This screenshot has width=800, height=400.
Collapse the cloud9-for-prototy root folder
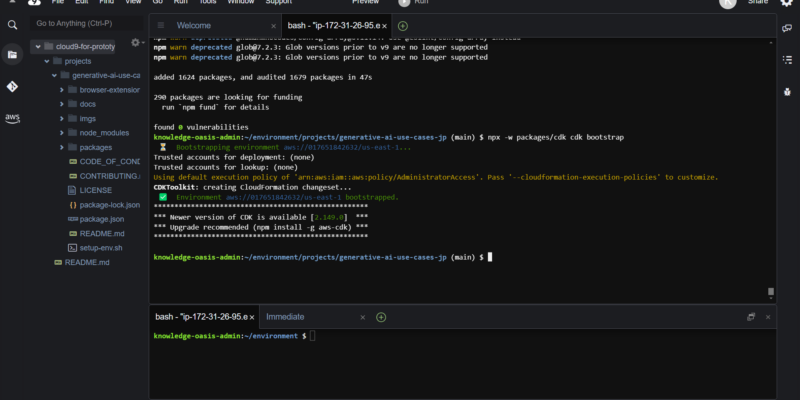pos(36,46)
